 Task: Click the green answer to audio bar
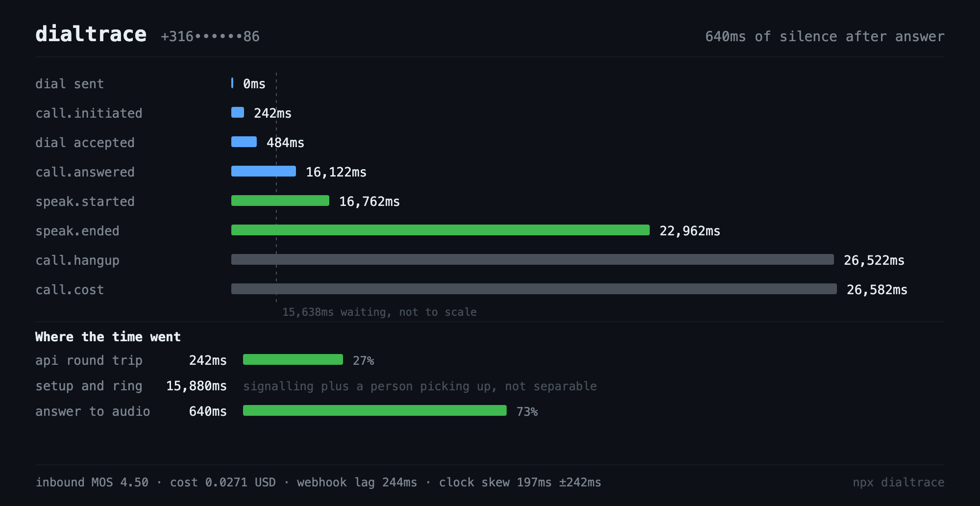pyautogui.click(x=375, y=410)
